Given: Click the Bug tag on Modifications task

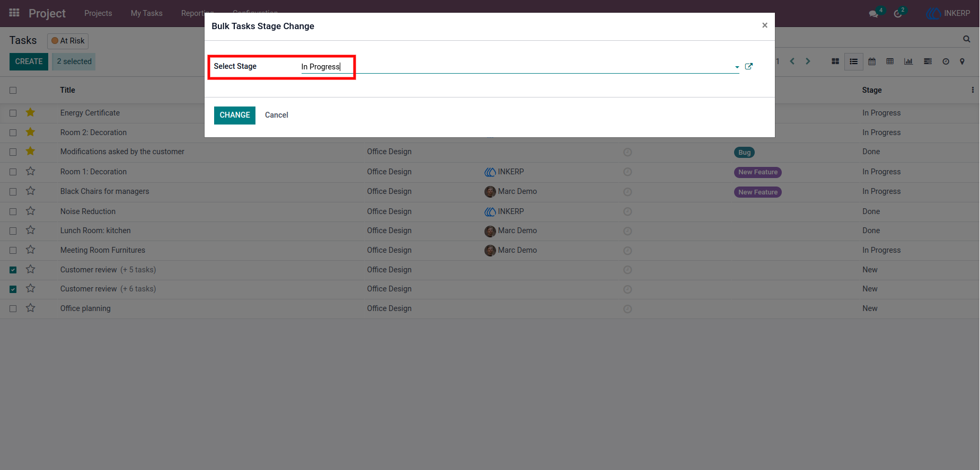Looking at the screenshot, I should click(x=745, y=153).
